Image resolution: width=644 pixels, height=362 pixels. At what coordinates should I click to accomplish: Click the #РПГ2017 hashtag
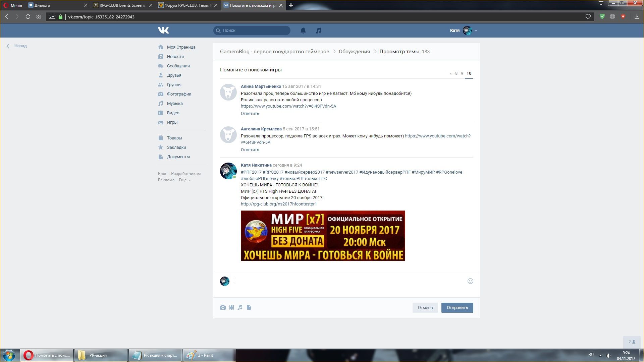pyautogui.click(x=251, y=172)
